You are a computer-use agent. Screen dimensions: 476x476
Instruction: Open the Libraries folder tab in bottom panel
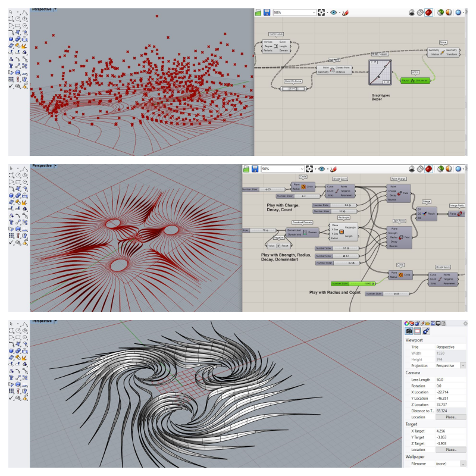tap(427, 324)
